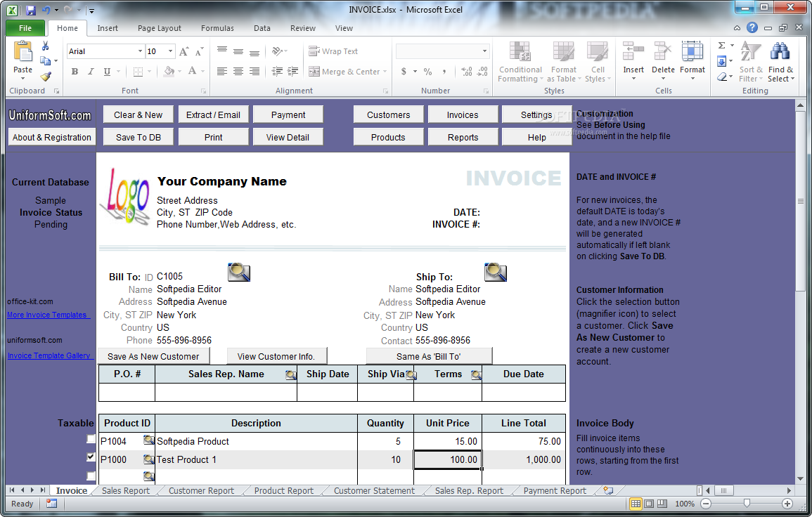The width and height of the screenshot is (812, 517).
Task: Click the Clear & New button
Action: coord(138,115)
